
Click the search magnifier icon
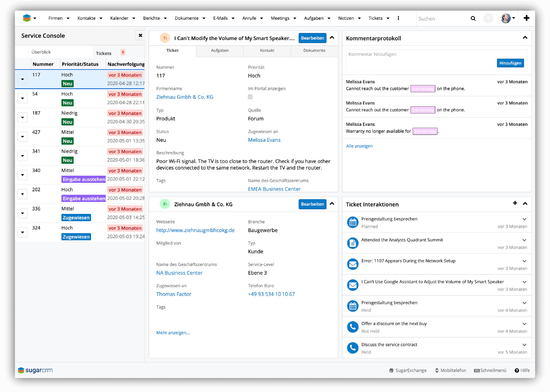473,19
